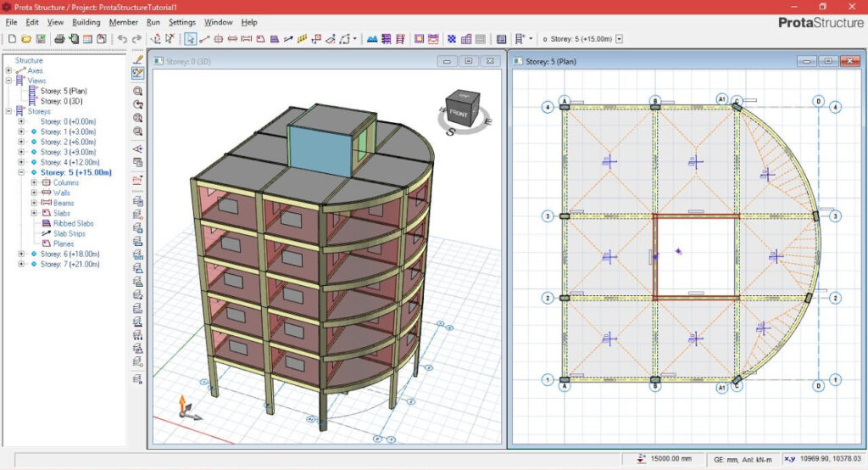868x470 pixels.
Task: Click the blue checkered pattern icon
Action: coord(452,39)
